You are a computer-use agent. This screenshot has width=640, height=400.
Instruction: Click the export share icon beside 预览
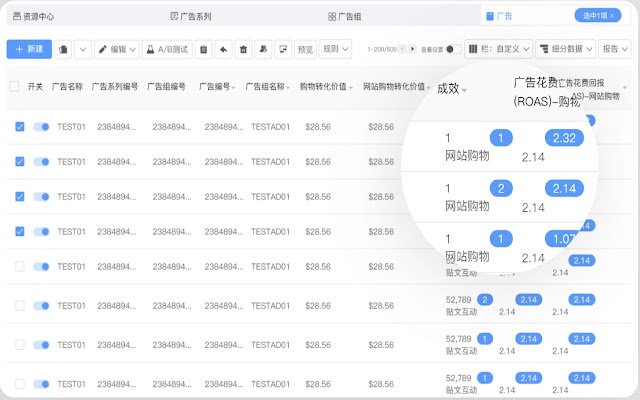pos(283,49)
